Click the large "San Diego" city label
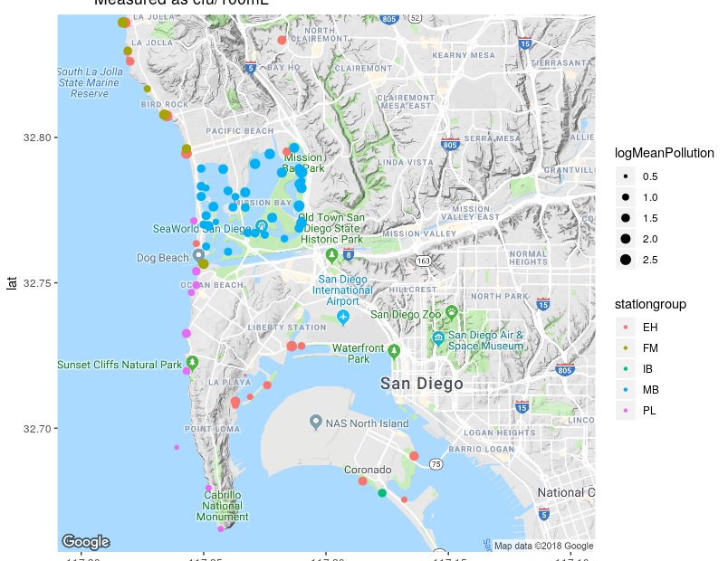Image resolution: width=728 pixels, height=561 pixels. (422, 384)
